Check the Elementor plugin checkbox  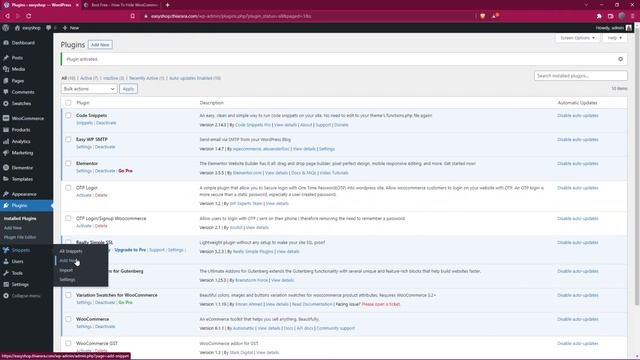tap(68, 163)
